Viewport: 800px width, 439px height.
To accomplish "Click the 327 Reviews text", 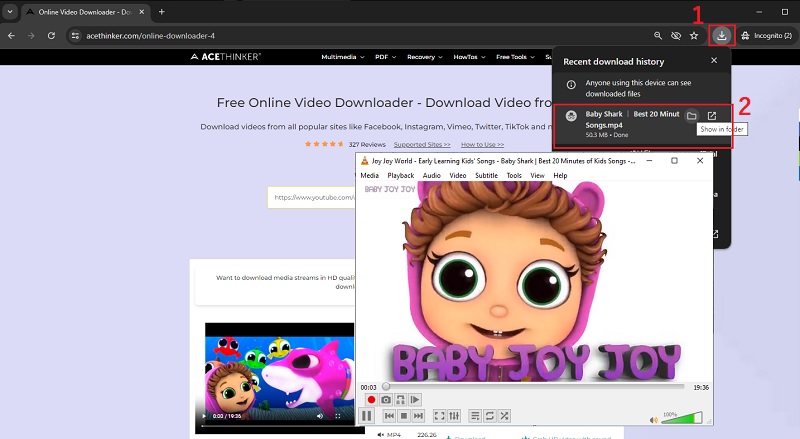I will click(x=367, y=144).
